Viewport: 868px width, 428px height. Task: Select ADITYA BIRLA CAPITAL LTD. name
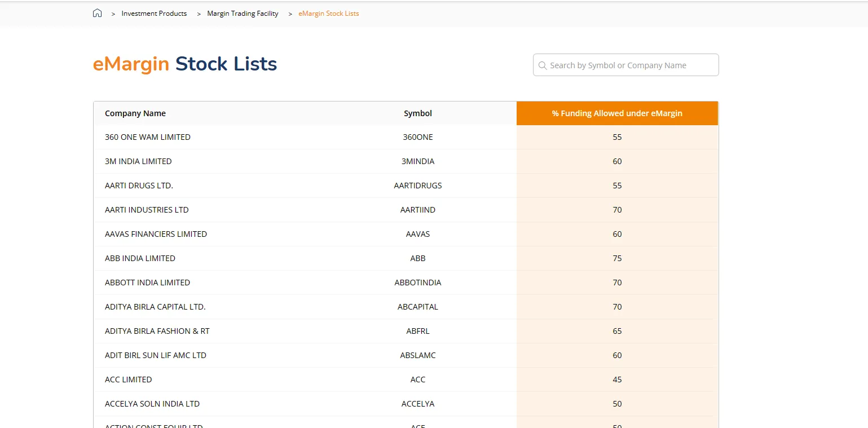[x=155, y=307]
